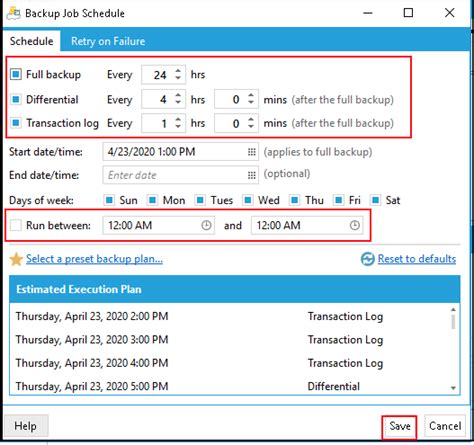This screenshot has height=445, width=474.
Task: Toggle the Differential checkbox
Action: pyautogui.click(x=16, y=99)
